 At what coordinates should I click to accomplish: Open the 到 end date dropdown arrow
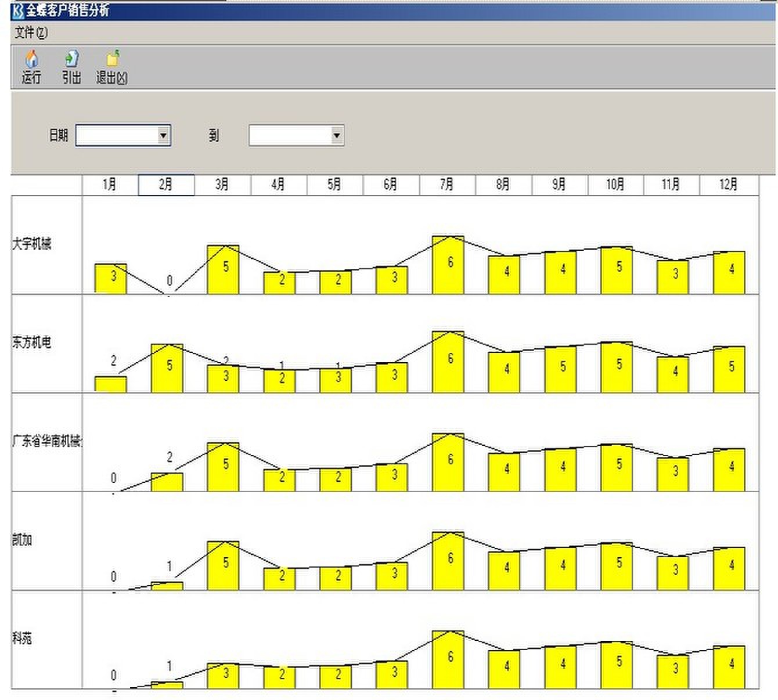(337, 135)
